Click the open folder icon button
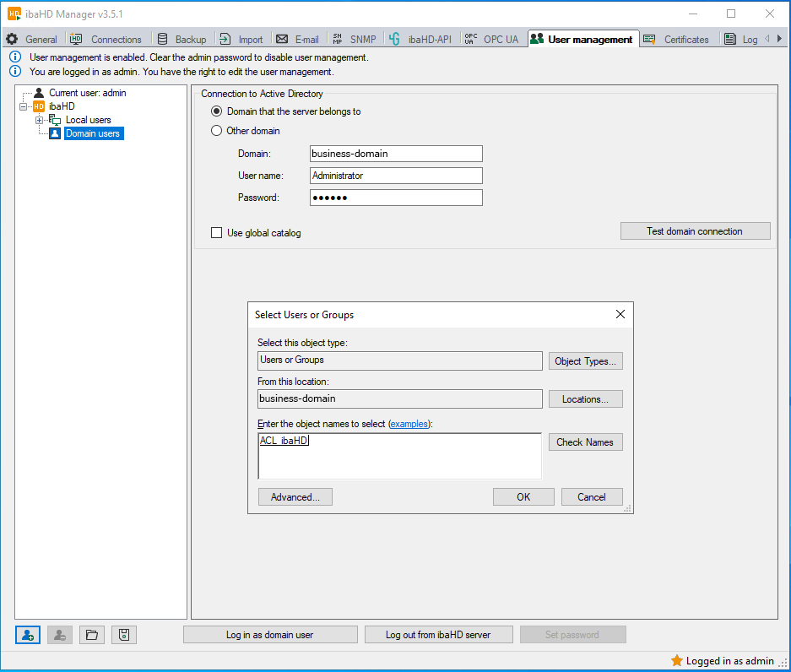The width and height of the screenshot is (791, 672). [x=92, y=635]
